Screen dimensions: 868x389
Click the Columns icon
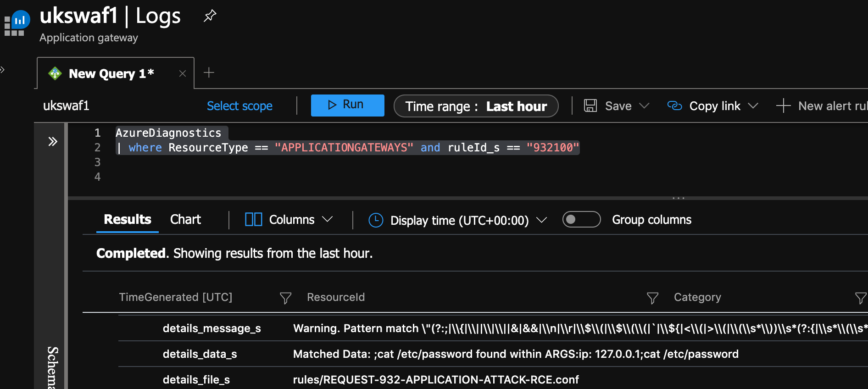253,219
